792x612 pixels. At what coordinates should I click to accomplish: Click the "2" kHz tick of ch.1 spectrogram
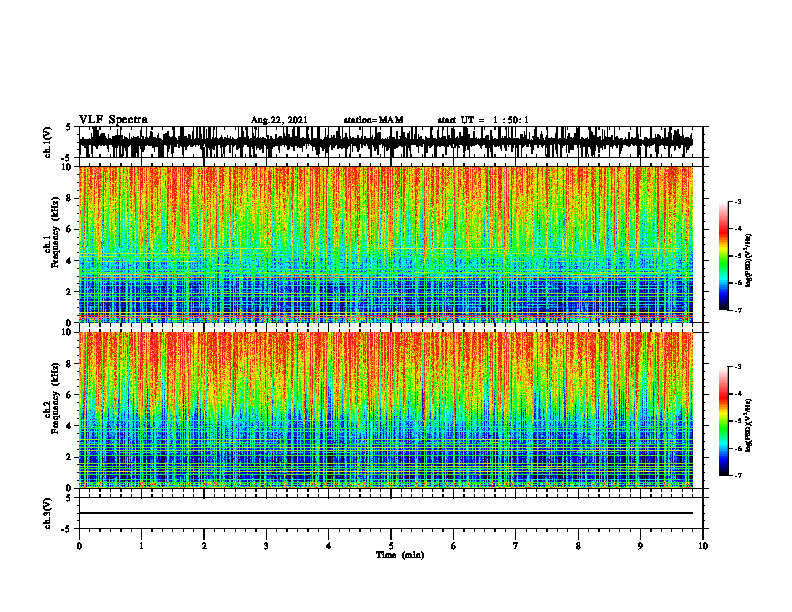71,291
